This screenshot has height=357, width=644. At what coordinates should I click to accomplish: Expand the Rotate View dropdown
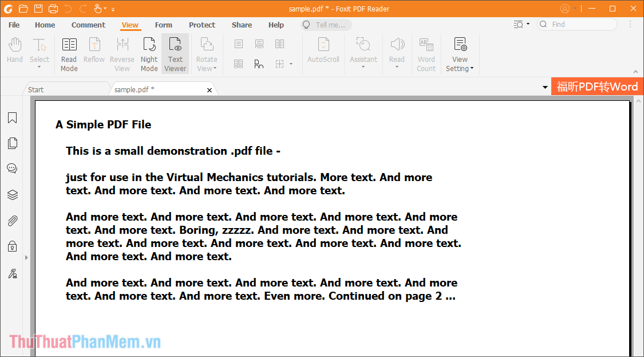pos(206,53)
